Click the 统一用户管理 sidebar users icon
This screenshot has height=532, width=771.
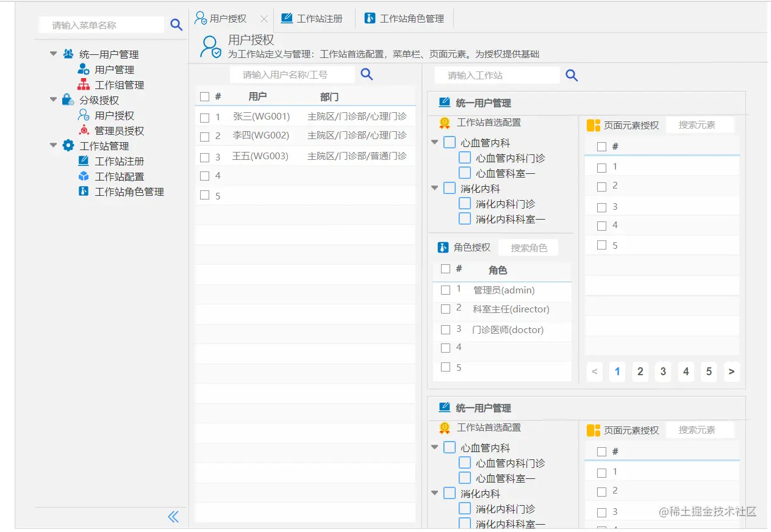(68, 54)
